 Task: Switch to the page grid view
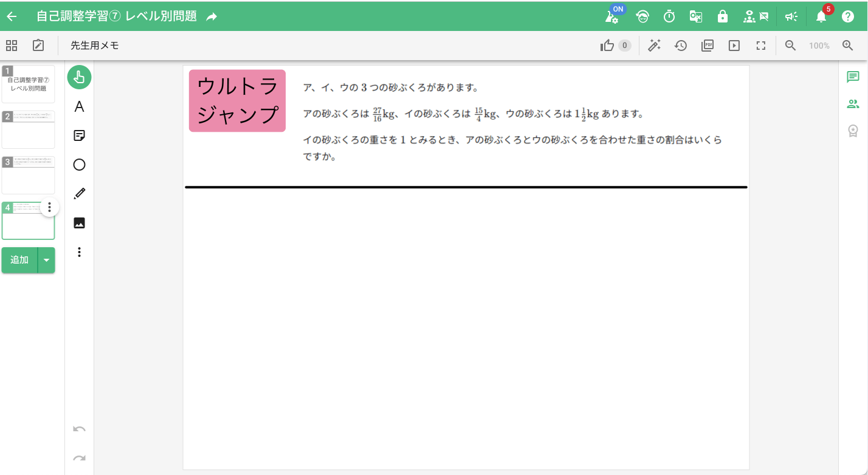click(12, 46)
